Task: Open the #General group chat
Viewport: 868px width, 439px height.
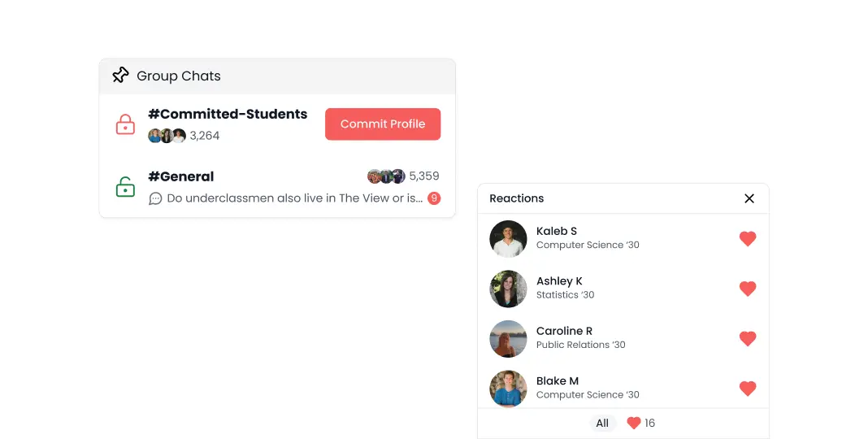Action: coord(181,176)
